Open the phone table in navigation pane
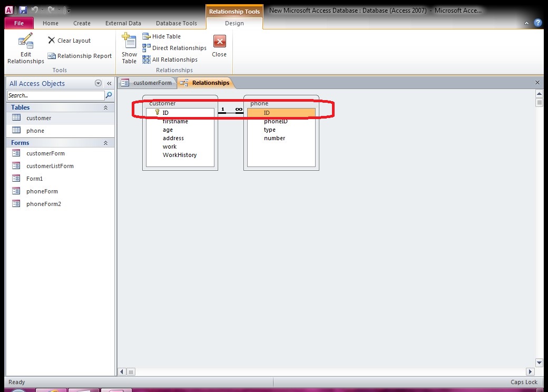548x392 pixels. [60, 131]
